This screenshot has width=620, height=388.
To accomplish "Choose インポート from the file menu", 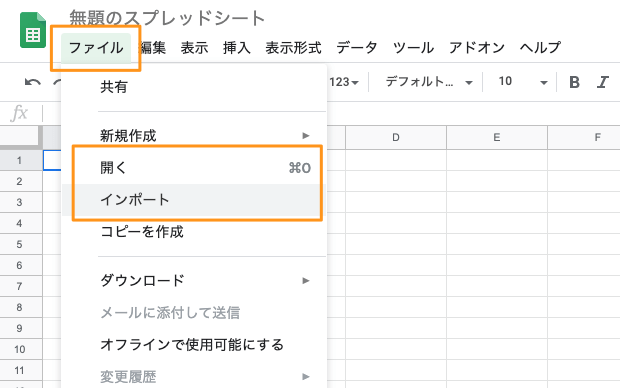I will pyautogui.click(x=194, y=200).
